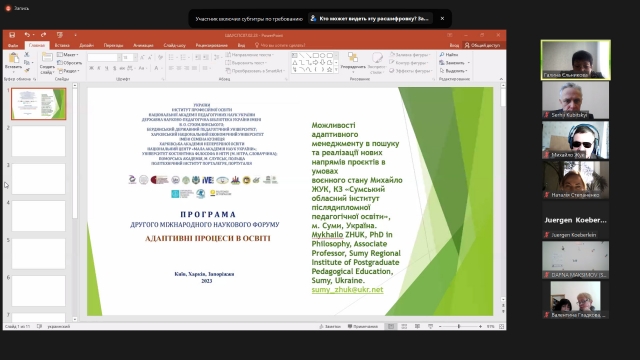The height and width of the screenshot is (360, 640).
Task: Click the Вставить (Paste) clipboard icon
Action: (13, 58)
